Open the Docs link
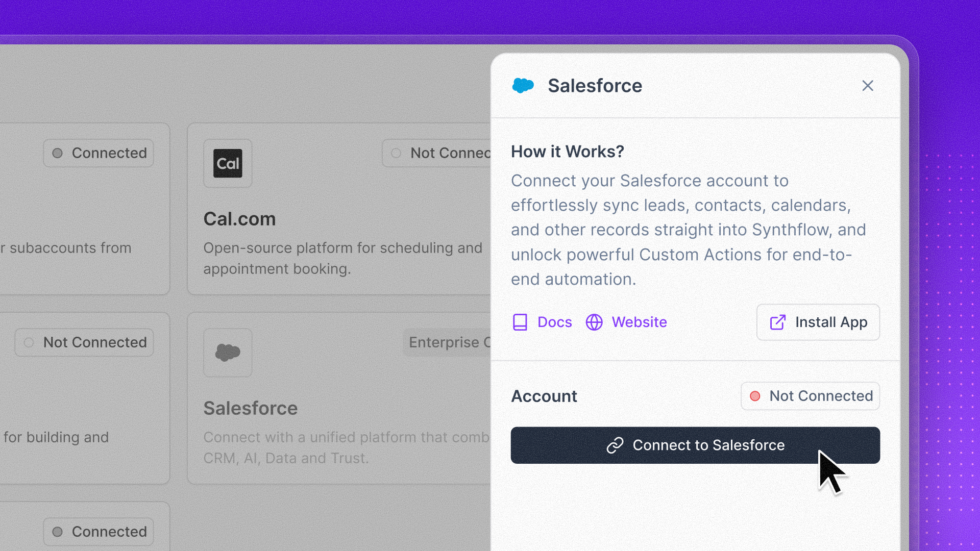Viewport: 980px width, 551px height. 554,322
